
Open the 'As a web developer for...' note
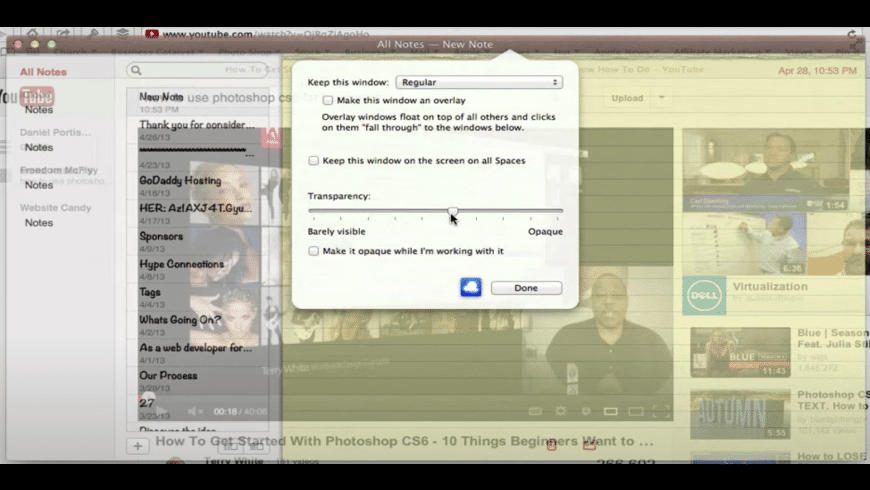point(198,353)
